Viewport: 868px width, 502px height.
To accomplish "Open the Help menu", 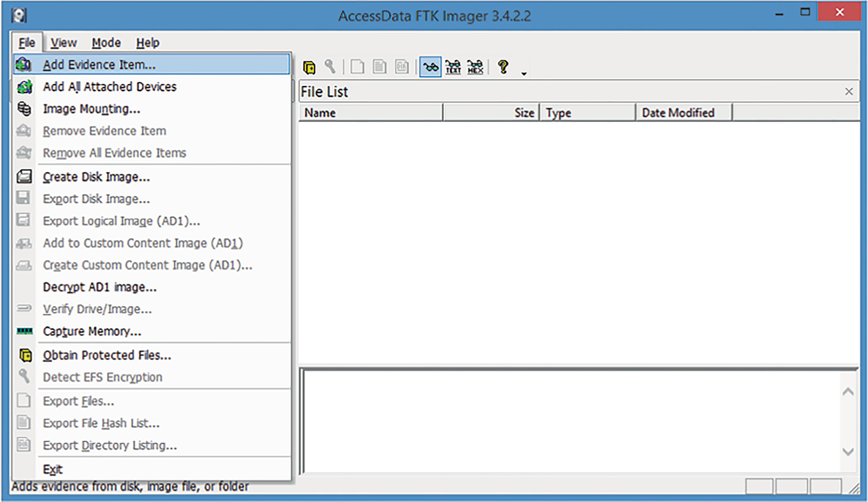I will (148, 42).
